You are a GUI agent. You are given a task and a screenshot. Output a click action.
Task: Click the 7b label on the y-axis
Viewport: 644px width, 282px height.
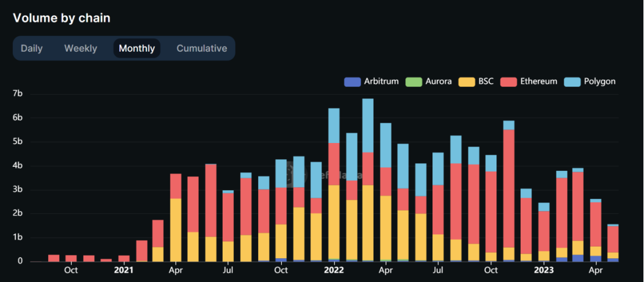coord(17,94)
